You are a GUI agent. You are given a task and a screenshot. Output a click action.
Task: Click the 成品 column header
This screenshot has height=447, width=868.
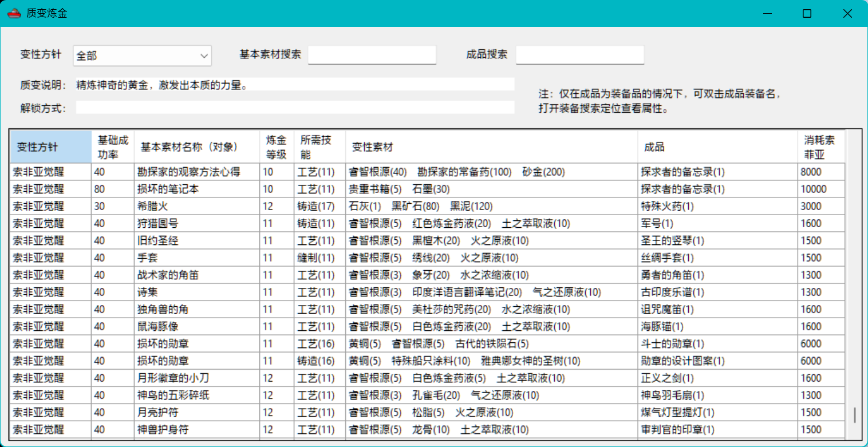tap(717, 147)
